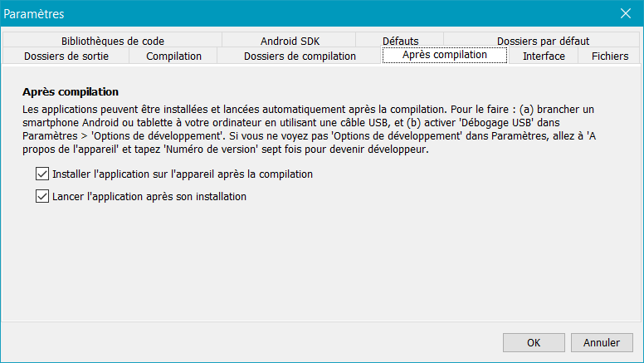This screenshot has width=644, height=363.
Task: Switch to the Compilation tab
Action: pos(173,56)
